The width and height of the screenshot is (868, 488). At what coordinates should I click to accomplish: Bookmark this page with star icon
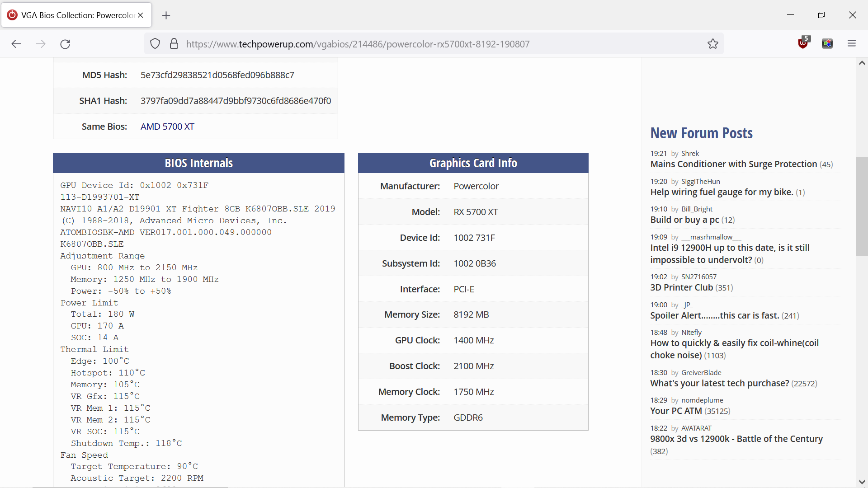coord(713,44)
